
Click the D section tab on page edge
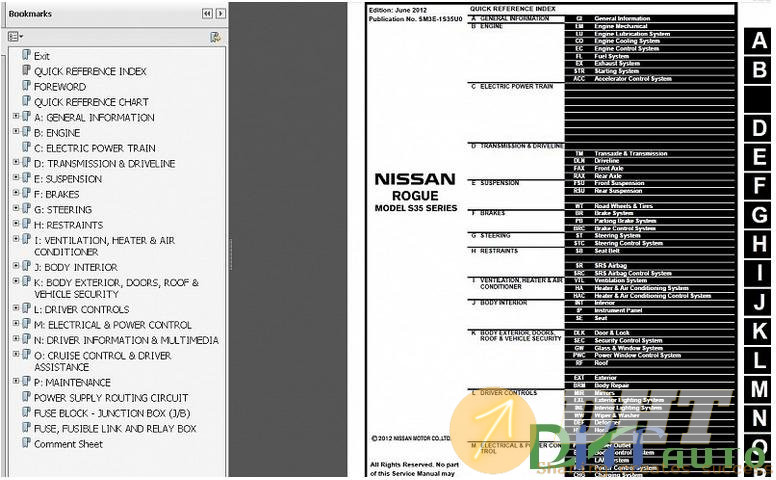[759, 128]
